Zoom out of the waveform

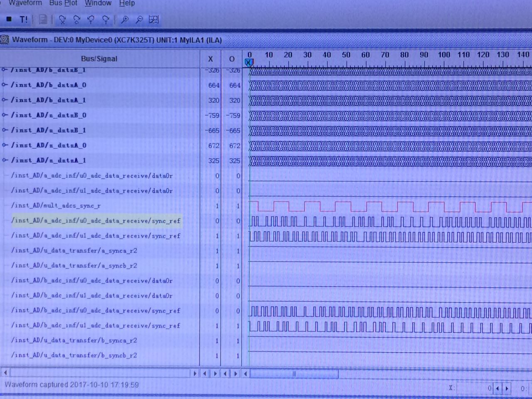tap(139, 19)
